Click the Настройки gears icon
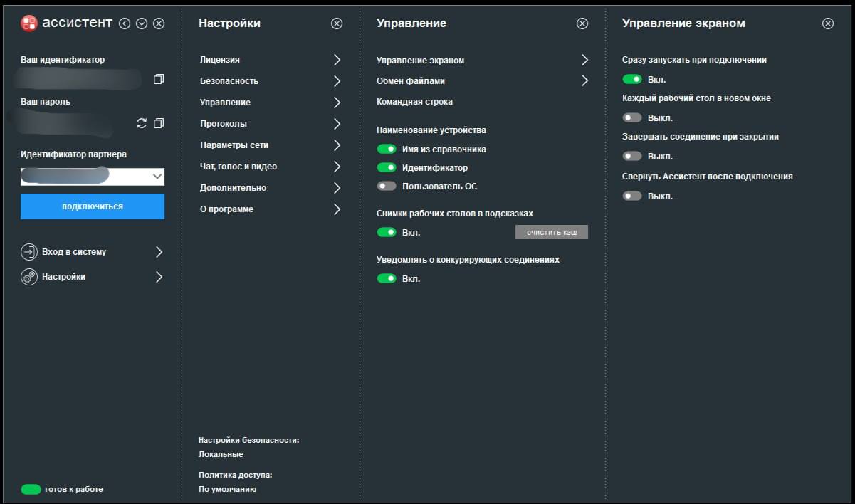 click(29, 277)
